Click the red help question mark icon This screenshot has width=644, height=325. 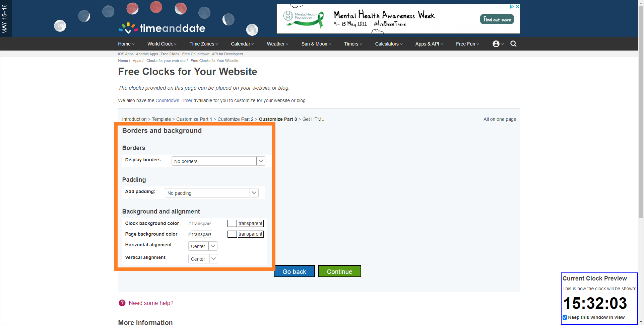pyautogui.click(x=122, y=303)
